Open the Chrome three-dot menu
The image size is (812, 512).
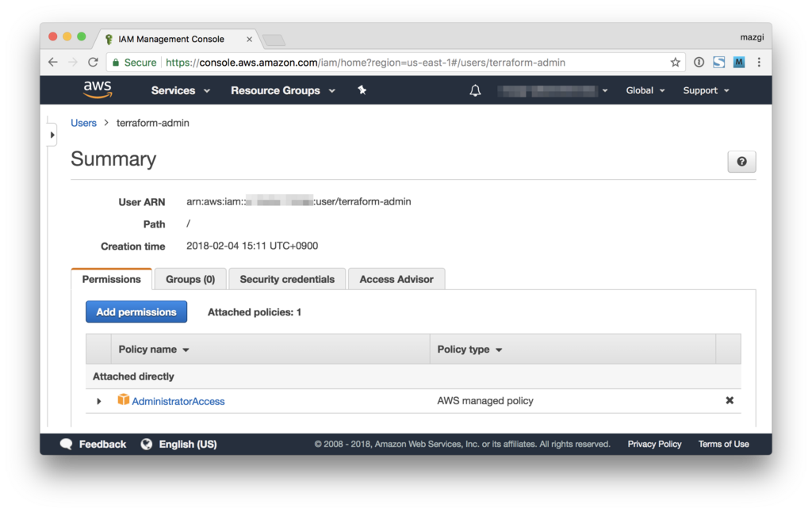[759, 62]
